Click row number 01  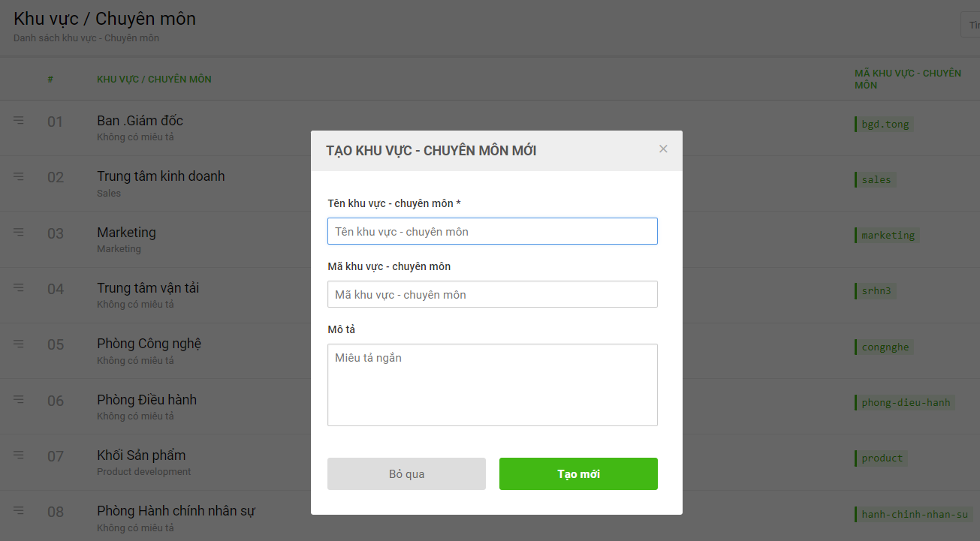56,122
